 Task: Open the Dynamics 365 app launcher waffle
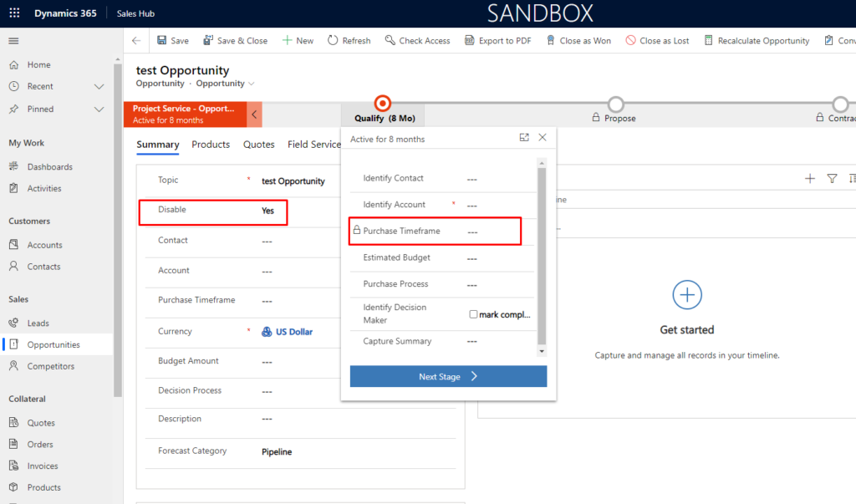coord(14,13)
